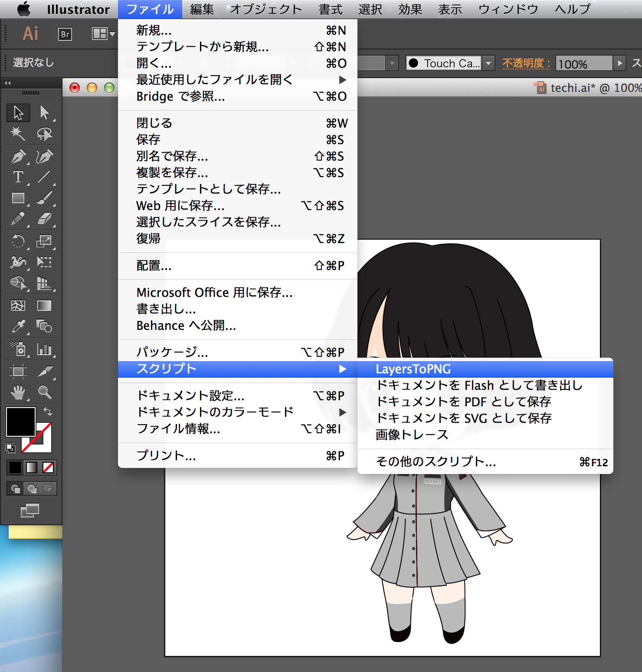
Task: Collapse the tools panel double arrow
Action: 7,82
